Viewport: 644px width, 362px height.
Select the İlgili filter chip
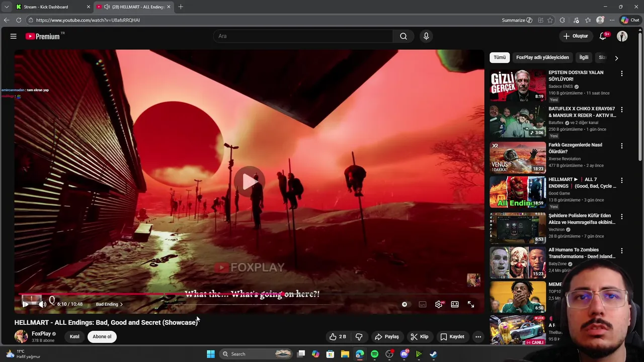pyautogui.click(x=584, y=57)
